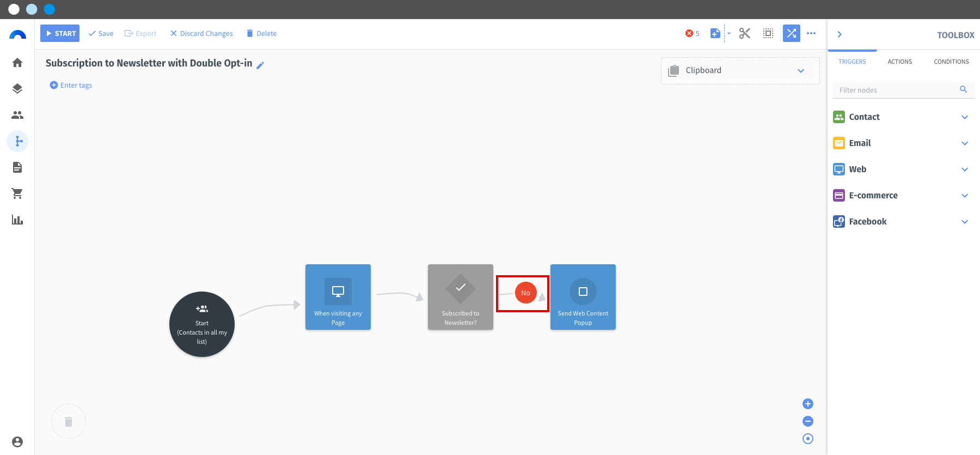This screenshot has height=455, width=980.
Task: Open the bar chart reports icon
Action: (x=17, y=220)
